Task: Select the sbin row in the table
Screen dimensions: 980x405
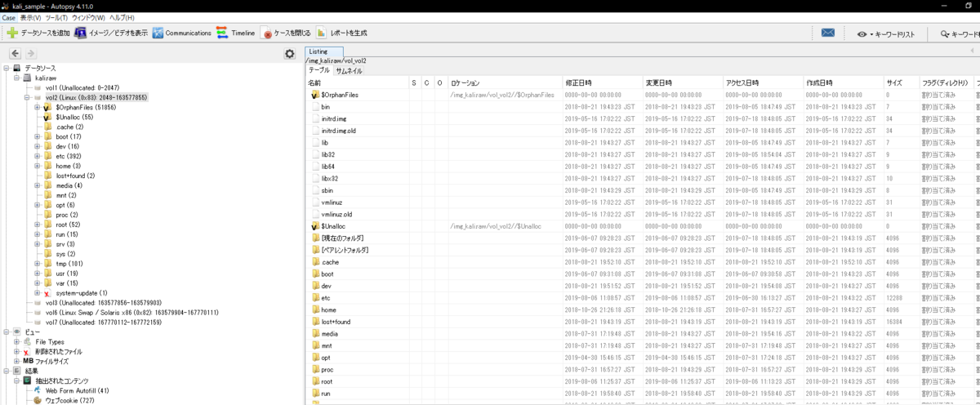Action: point(642,190)
